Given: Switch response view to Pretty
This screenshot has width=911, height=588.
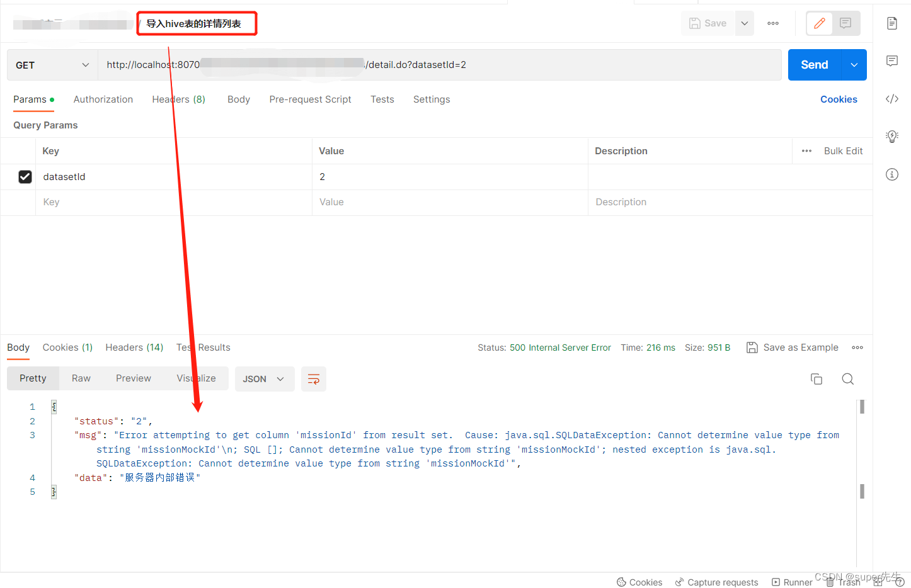Looking at the screenshot, I should pyautogui.click(x=33, y=378).
